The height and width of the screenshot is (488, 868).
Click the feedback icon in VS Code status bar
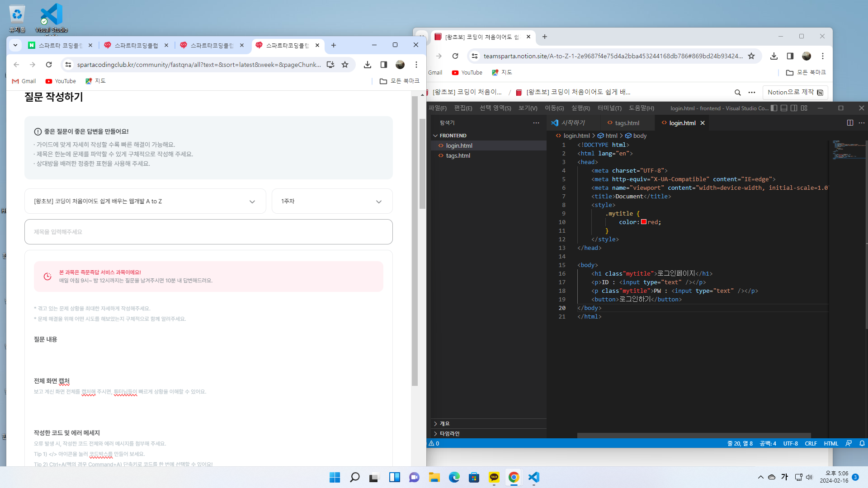849,443
